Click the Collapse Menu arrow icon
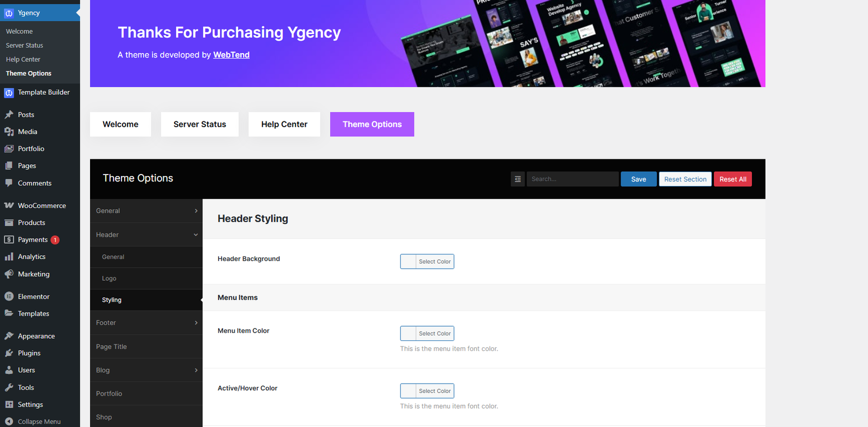 point(9,422)
